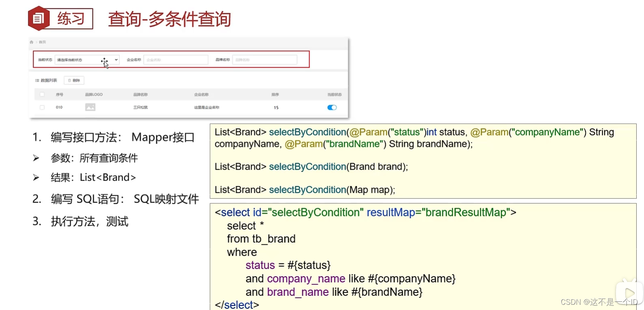Screen dimensions: 644x310
Task: Click the 删除 delete button
Action: point(74,80)
